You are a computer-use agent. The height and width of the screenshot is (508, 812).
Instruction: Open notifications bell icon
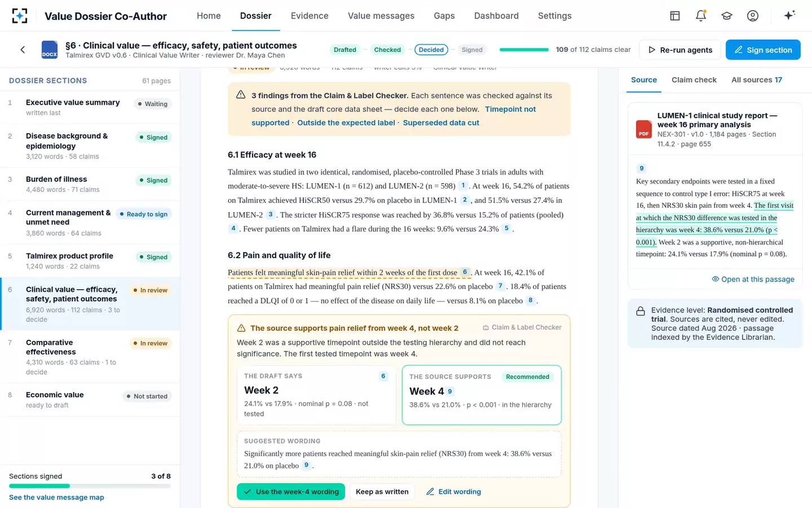[x=701, y=16]
